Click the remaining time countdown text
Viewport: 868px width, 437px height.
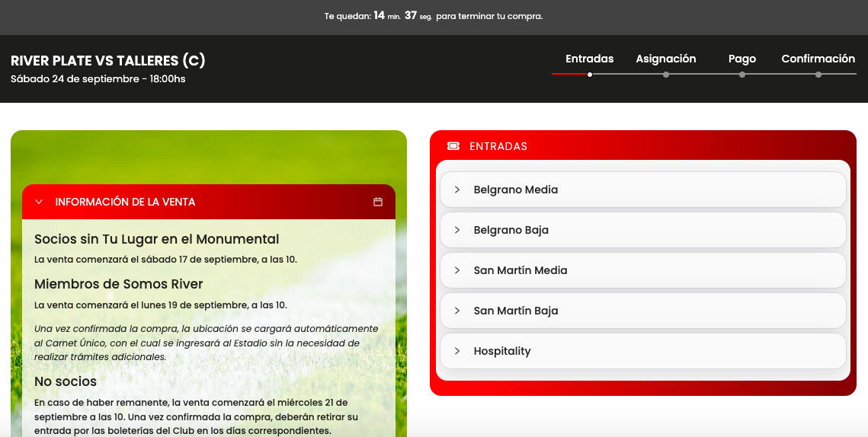click(434, 16)
